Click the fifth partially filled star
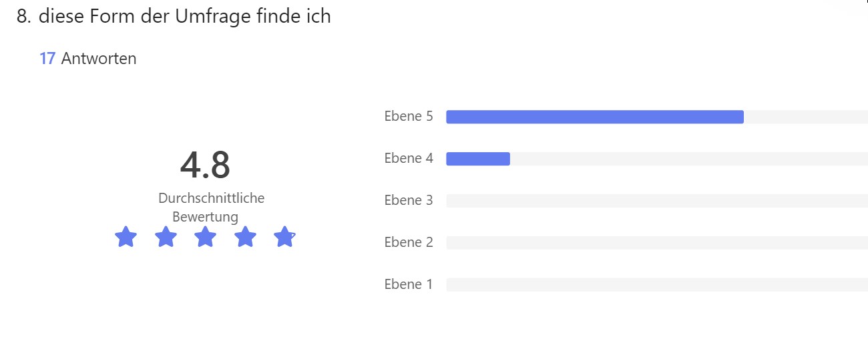Image resolution: width=868 pixels, height=363 pixels. pos(284,237)
